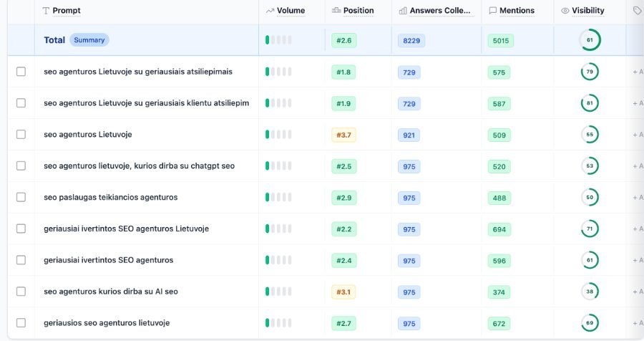The width and height of the screenshot is (644, 341).
Task: Open prompt 'geriausiai ivertintos SEO agenturos'
Action: coord(109,260)
